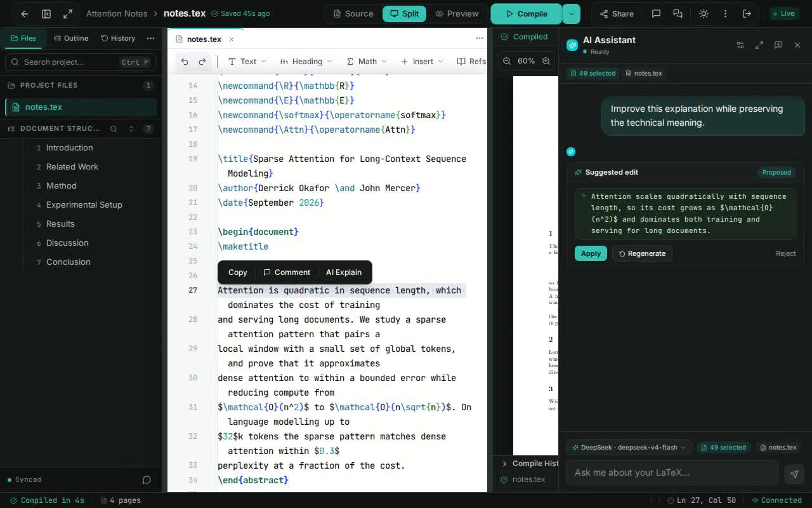The width and height of the screenshot is (812, 508).
Task: Click the exit arrow icon in top bar
Action: pyautogui.click(x=747, y=13)
